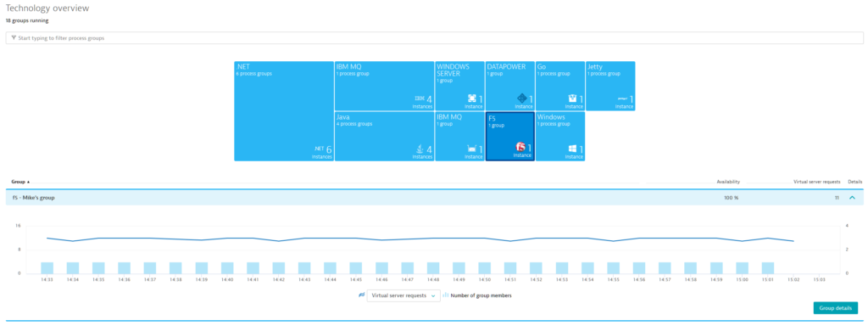Click the Virtual server requests column header
This screenshot has width=868, height=326.
coord(816,182)
